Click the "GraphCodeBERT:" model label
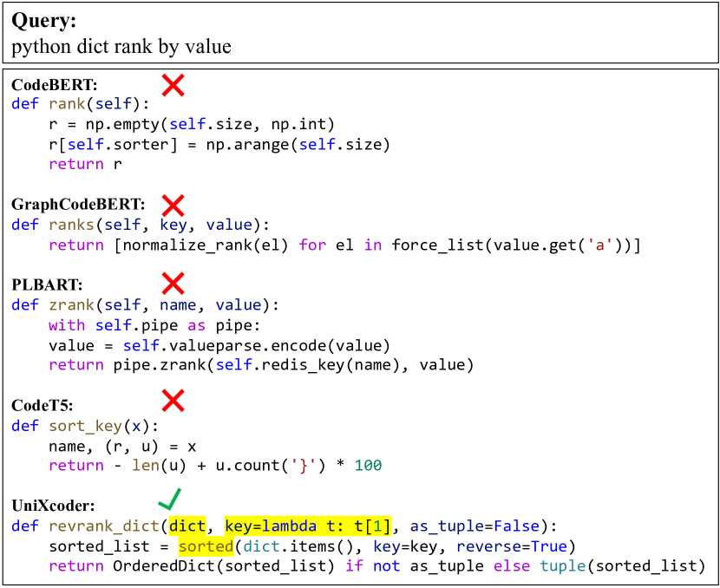This screenshot has height=588, width=720. click(78, 205)
